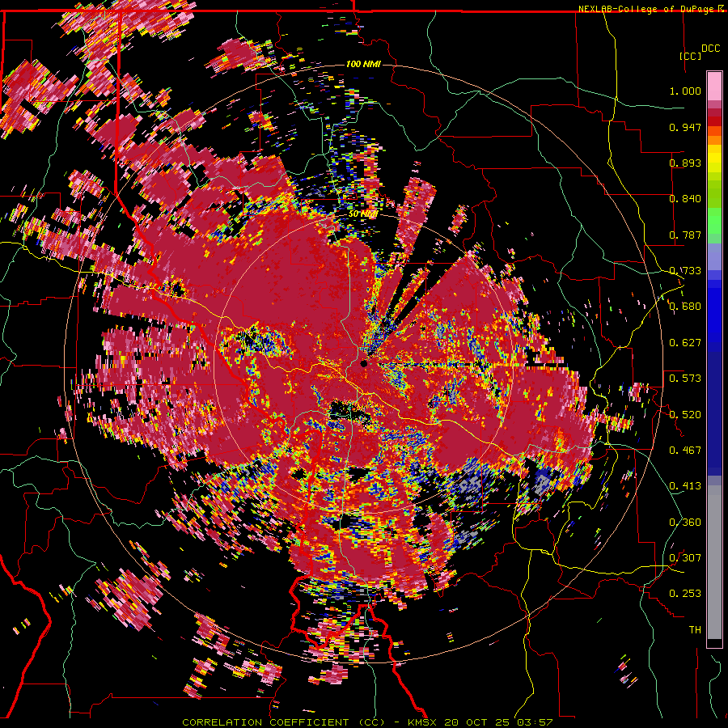Click the CORRELATION COEFFICIENT (CC) title text
728x728 pixels.
pos(284,722)
